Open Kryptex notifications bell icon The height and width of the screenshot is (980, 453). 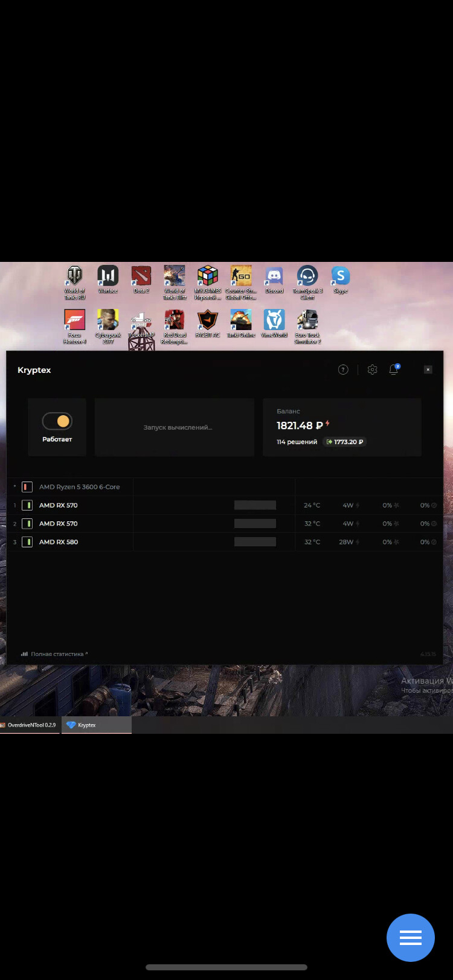click(394, 369)
